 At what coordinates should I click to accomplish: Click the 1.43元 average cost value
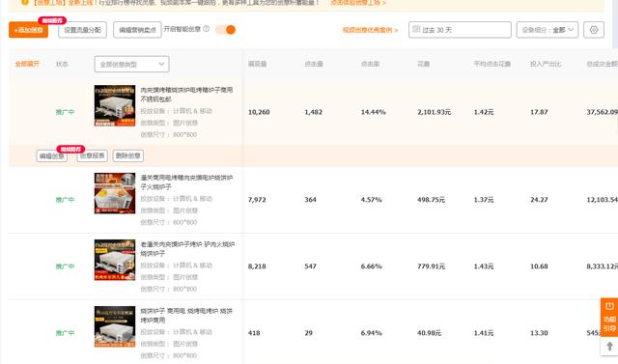[x=484, y=266]
